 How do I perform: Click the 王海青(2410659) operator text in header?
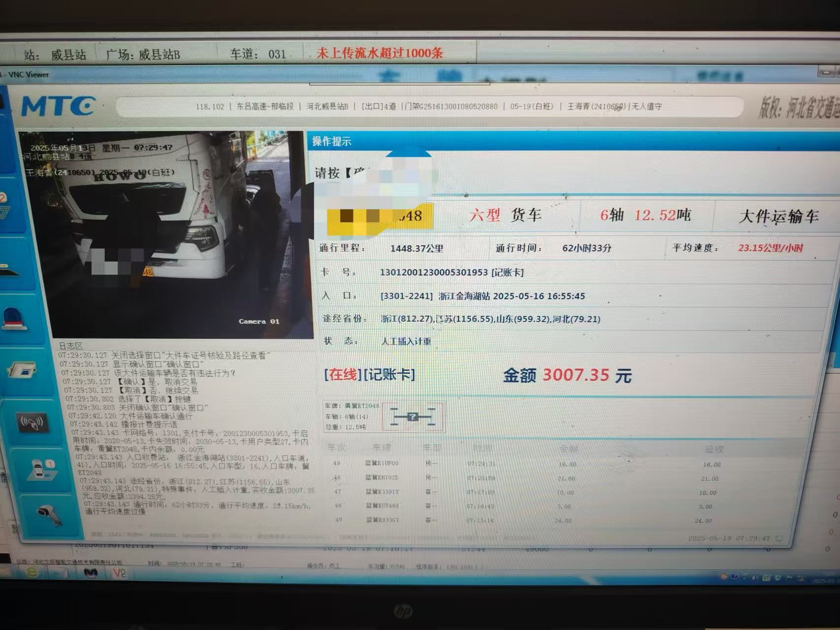pyautogui.click(x=597, y=106)
